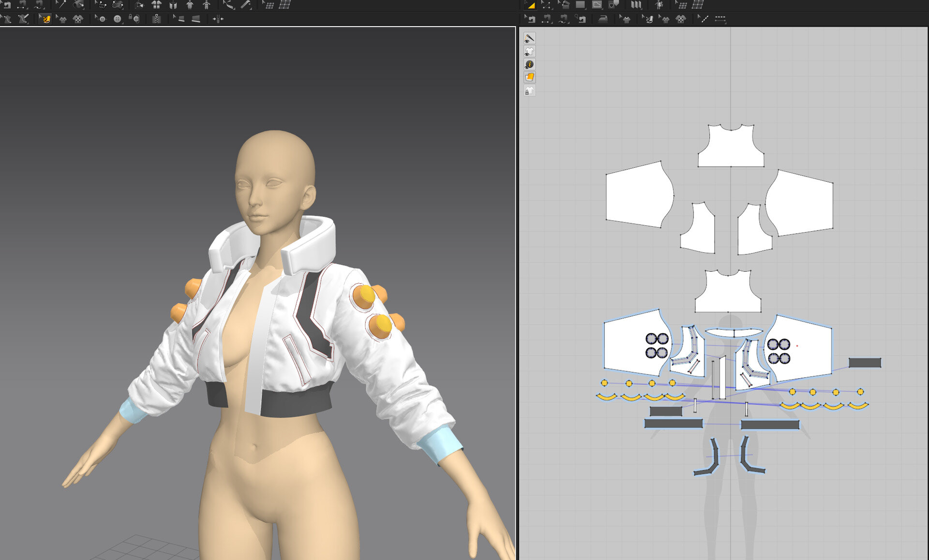Select the Button tool icon

(117, 19)
